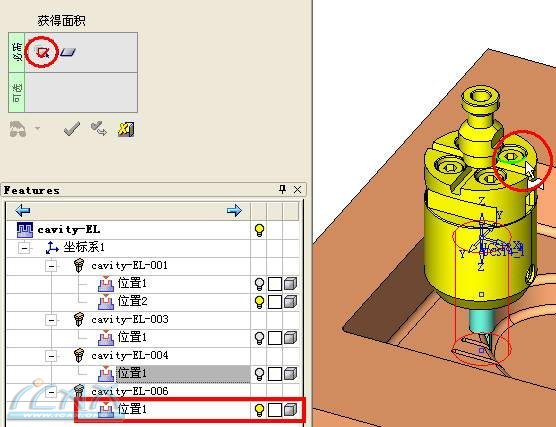Click the blue right arrow in Features

pyautogui.click(x=234, y=211)
